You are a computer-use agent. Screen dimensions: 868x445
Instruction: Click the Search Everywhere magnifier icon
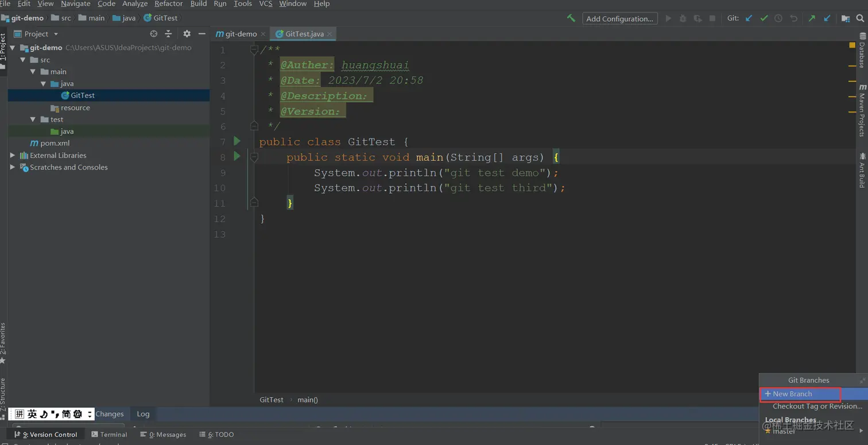(861, 18)
